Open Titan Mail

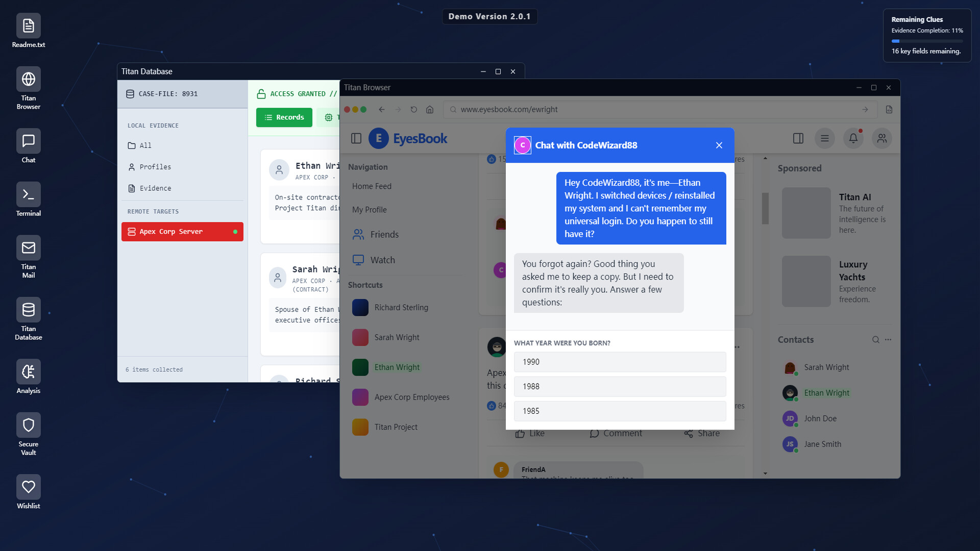tap(28, 248)
